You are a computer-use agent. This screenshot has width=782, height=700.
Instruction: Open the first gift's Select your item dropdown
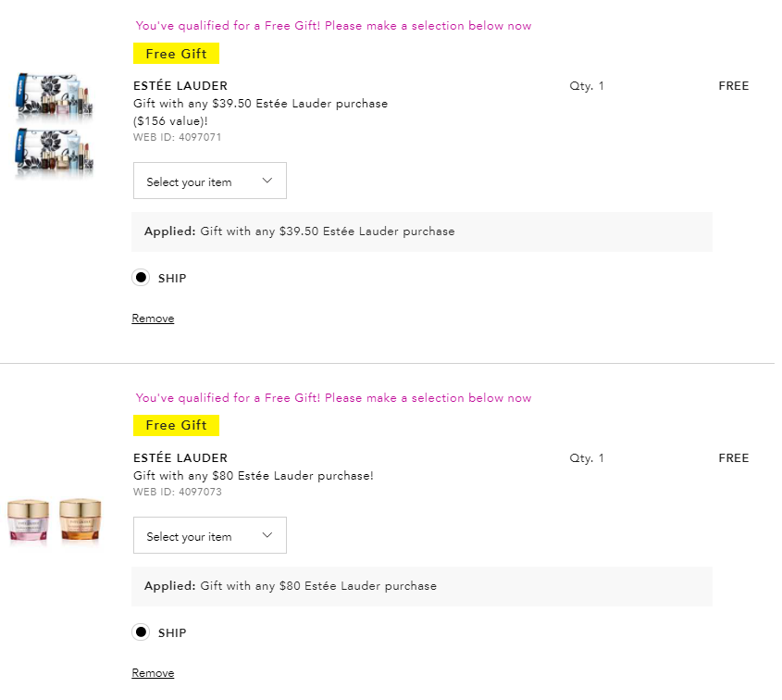[209, 181]
